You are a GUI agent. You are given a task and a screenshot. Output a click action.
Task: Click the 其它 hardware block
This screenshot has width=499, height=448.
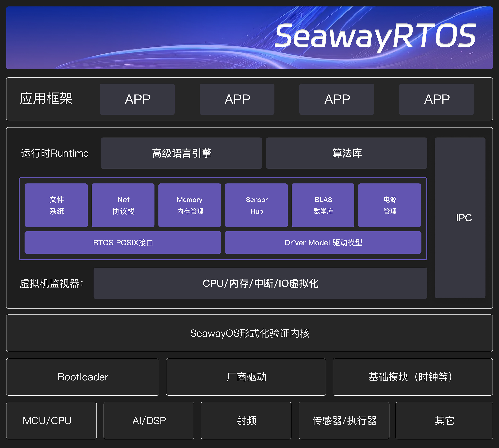click(444, 420)
